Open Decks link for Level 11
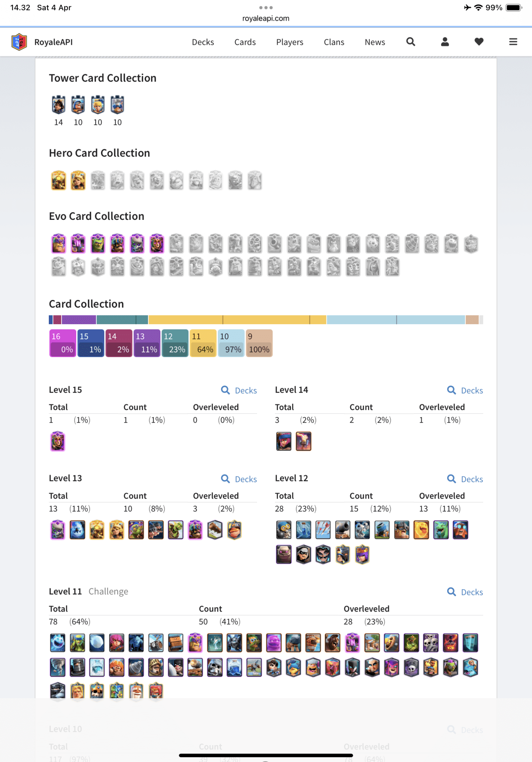 [465, 592]
